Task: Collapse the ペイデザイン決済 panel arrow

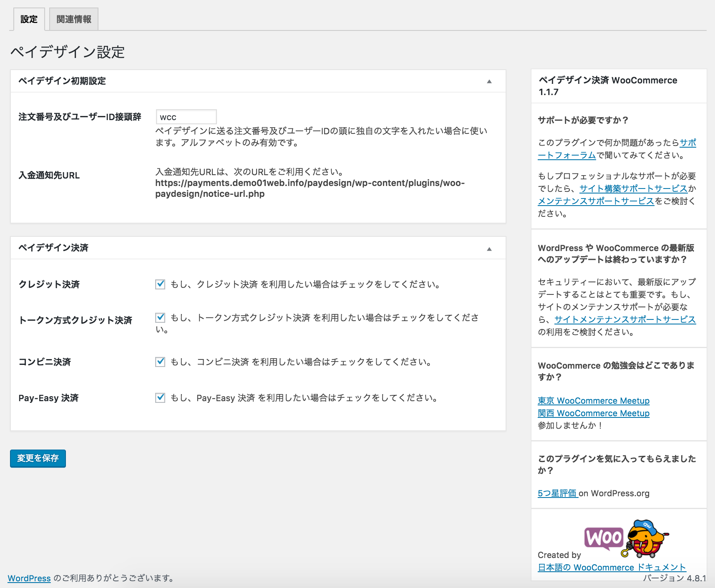Action: click(x=489, y=249)
